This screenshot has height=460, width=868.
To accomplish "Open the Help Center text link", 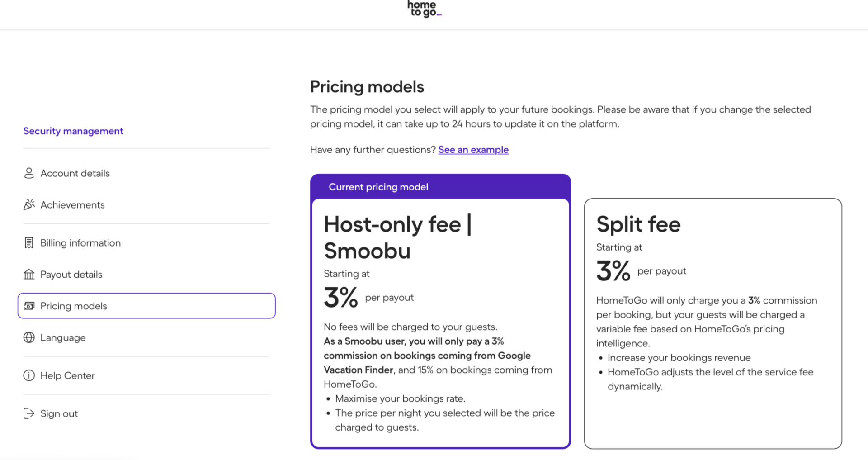I will [67, 375].
